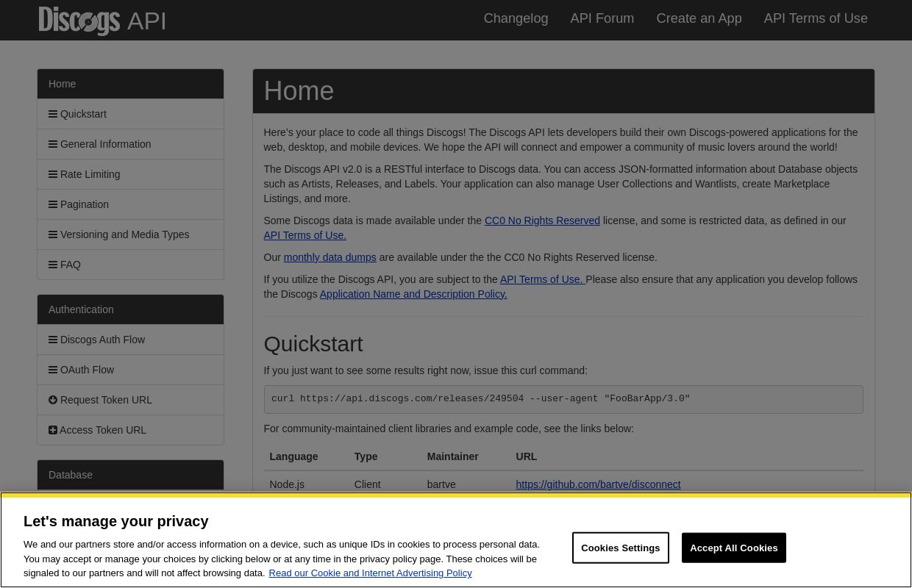Click the hamburger icon beside General Information
The image size is (912, 588).
point(53,144)
